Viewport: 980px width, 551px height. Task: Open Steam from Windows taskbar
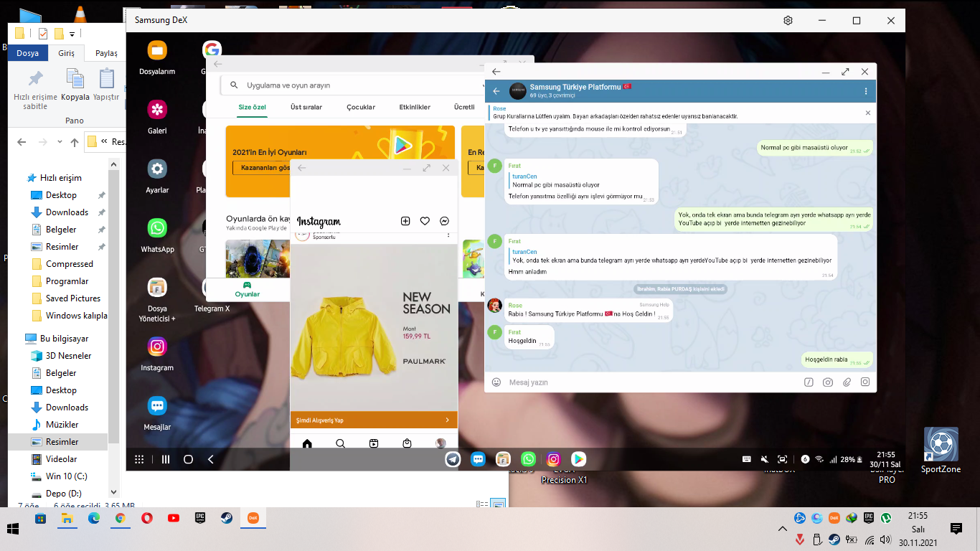click(x=226, y=518)
